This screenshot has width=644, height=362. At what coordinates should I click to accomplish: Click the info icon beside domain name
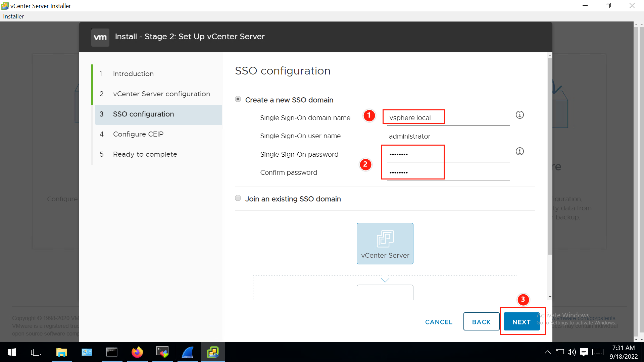point(519,115)
